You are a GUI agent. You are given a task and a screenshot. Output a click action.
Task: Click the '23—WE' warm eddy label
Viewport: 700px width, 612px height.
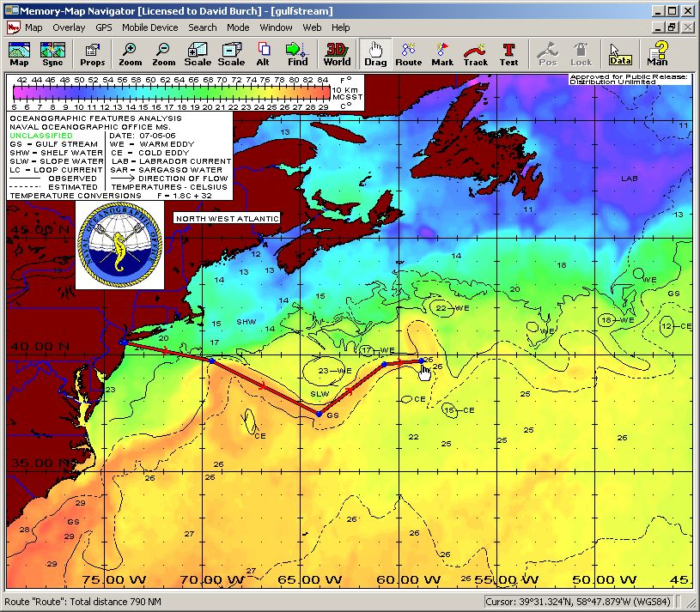[x=334, y=371]
